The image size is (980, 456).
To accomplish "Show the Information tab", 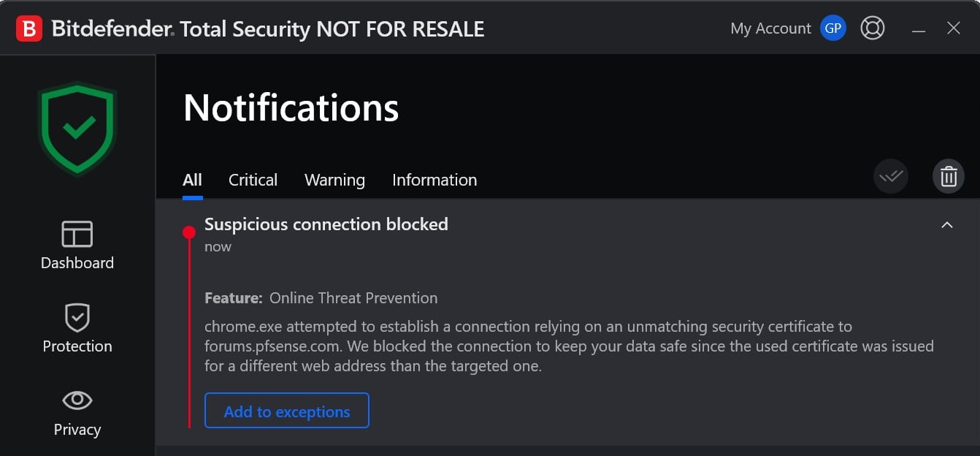I will click(435, 180).
